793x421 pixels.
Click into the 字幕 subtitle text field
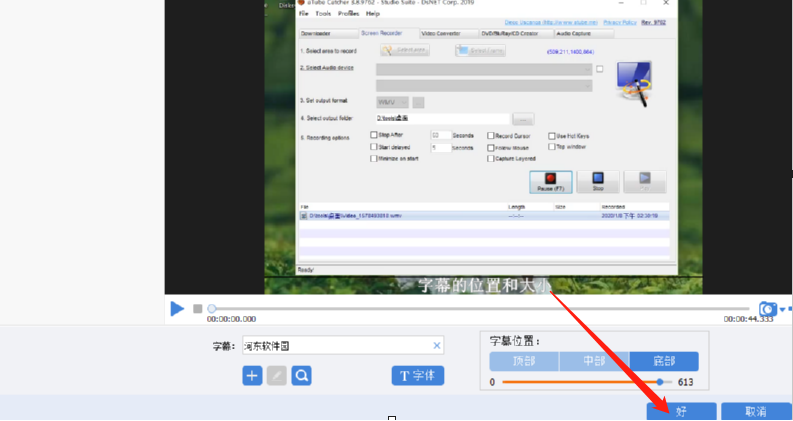(343, 346)
